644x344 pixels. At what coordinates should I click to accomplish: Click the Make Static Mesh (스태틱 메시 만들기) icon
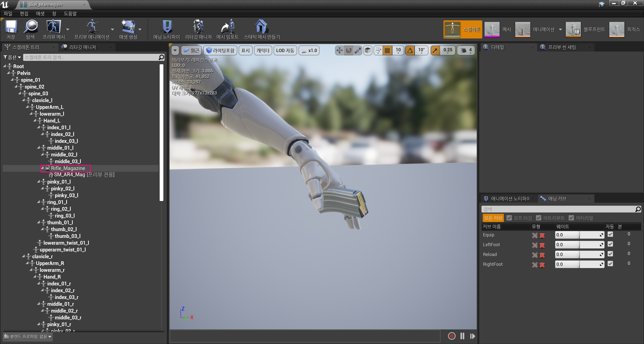pos(261,27)
